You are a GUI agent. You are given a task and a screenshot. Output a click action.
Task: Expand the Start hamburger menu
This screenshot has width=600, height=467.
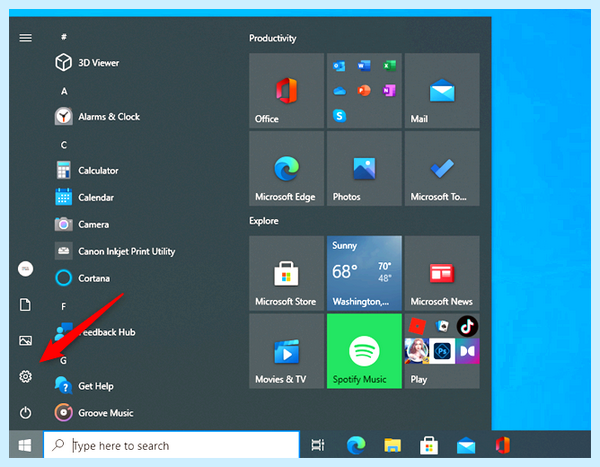coord(26,38)
